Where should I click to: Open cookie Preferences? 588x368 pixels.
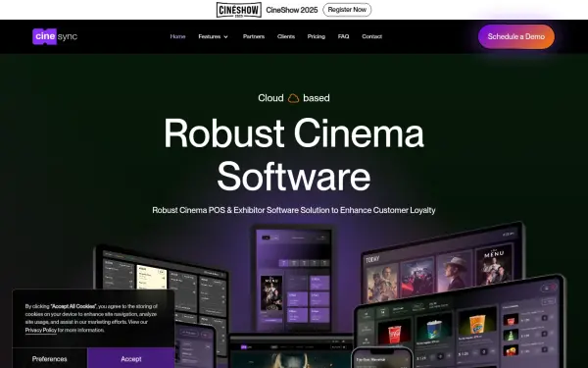(50, 358)
